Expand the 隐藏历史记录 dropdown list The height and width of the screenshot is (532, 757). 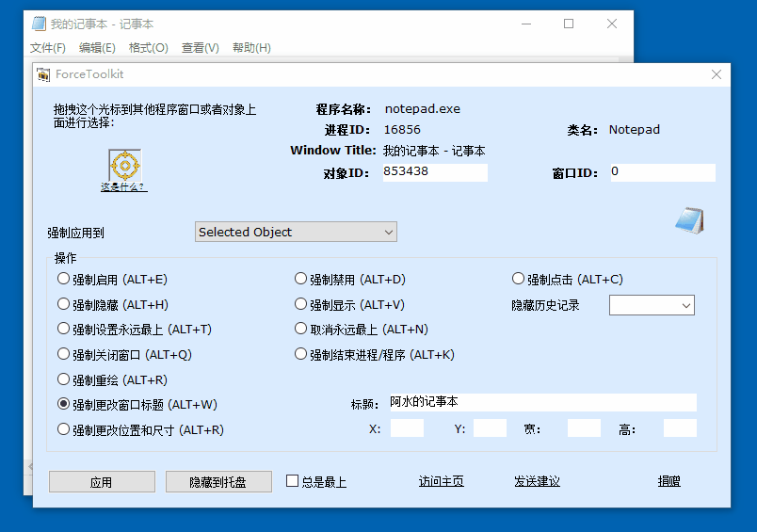(652, 305)
